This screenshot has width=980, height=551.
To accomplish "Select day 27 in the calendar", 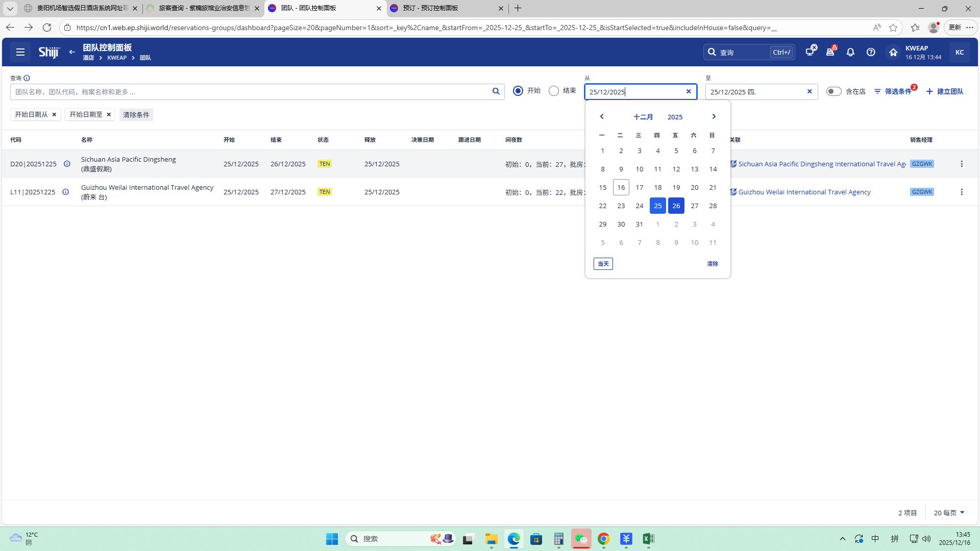I will (694, 206).
